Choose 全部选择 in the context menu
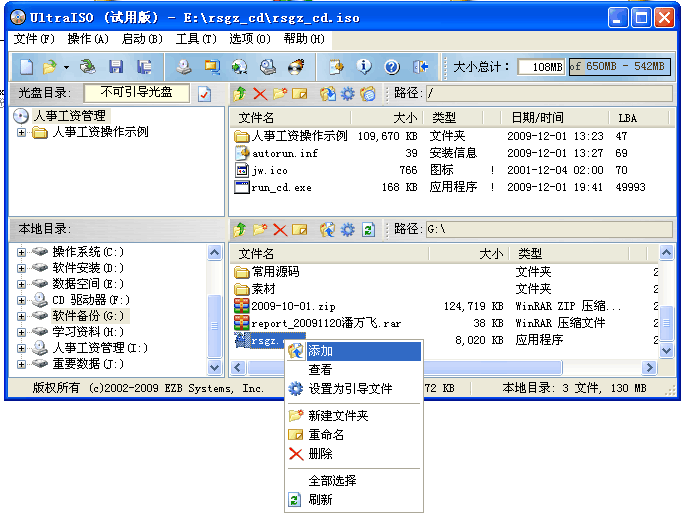This screenshot has height=514, width=682. [x=354, y=481]
